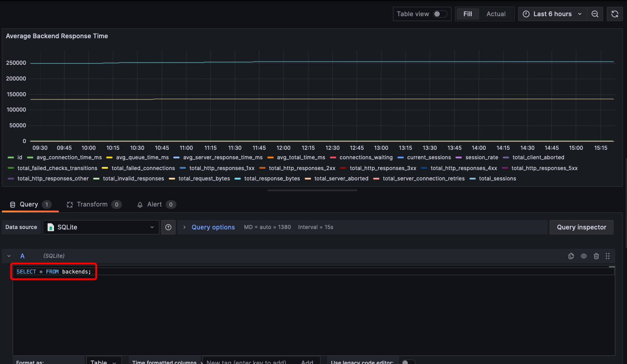Enable Table view switch

click(440, 14)
